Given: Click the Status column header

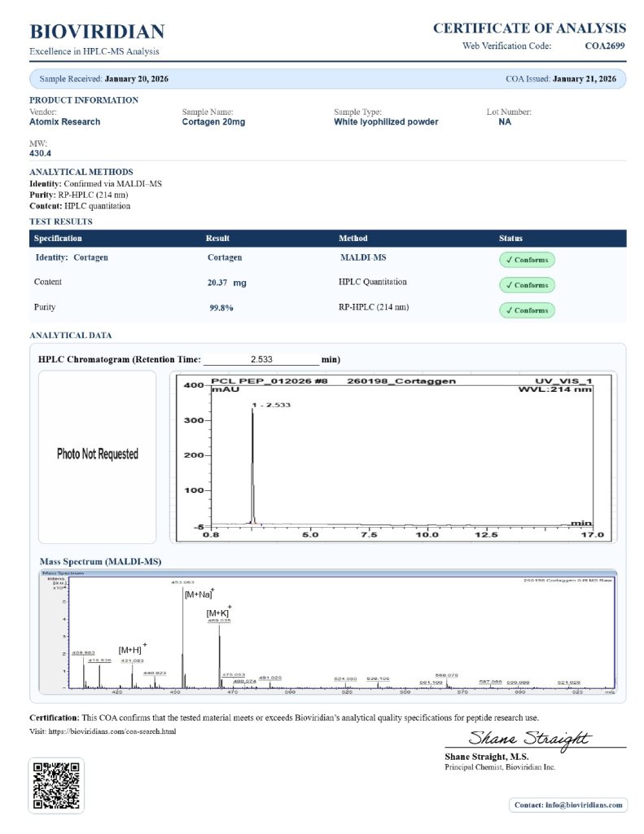Looking at the screenshot, I should click(510, 239).
